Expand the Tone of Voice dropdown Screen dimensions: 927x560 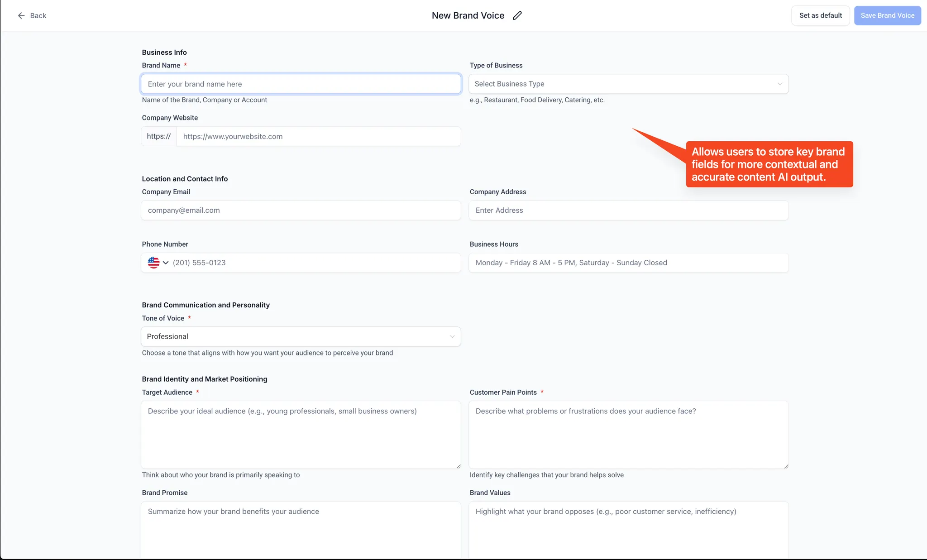tap(301, 336)
